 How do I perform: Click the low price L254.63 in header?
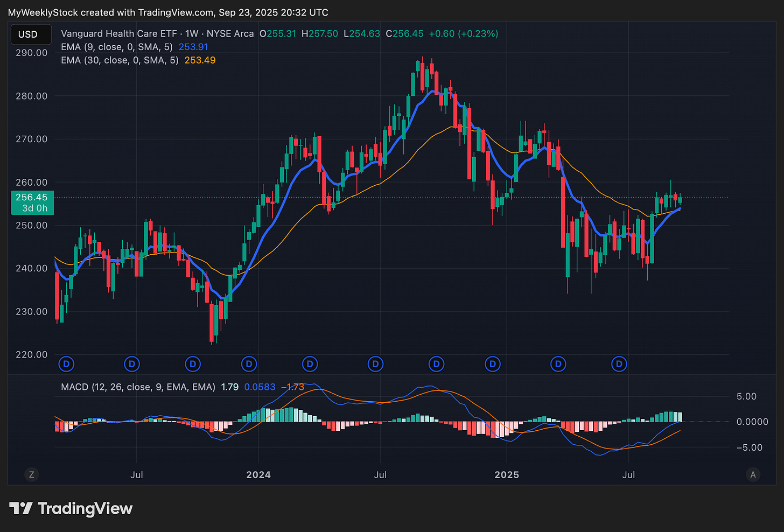coord(362,33)
